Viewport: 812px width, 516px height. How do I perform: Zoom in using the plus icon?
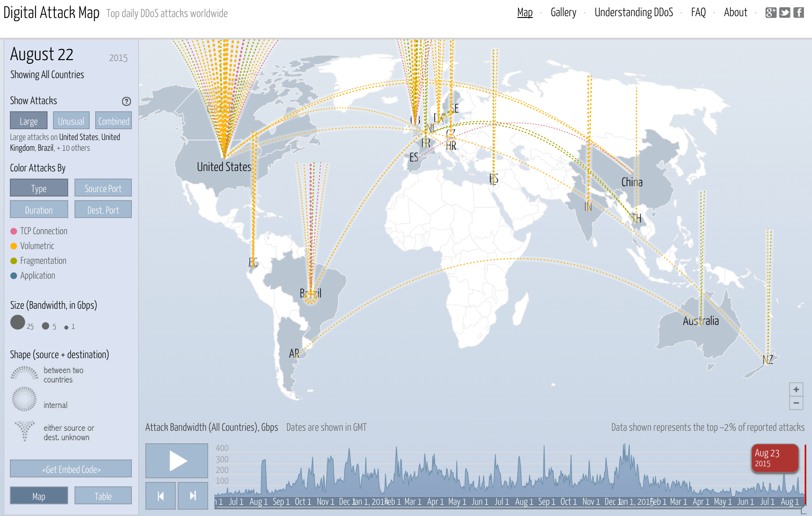(796, 389)
